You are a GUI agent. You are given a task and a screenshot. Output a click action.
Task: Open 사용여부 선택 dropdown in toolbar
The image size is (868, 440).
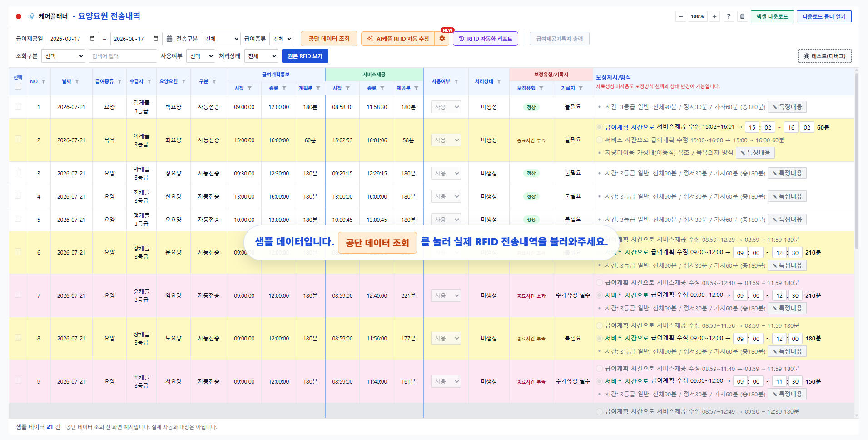[200, 56]
